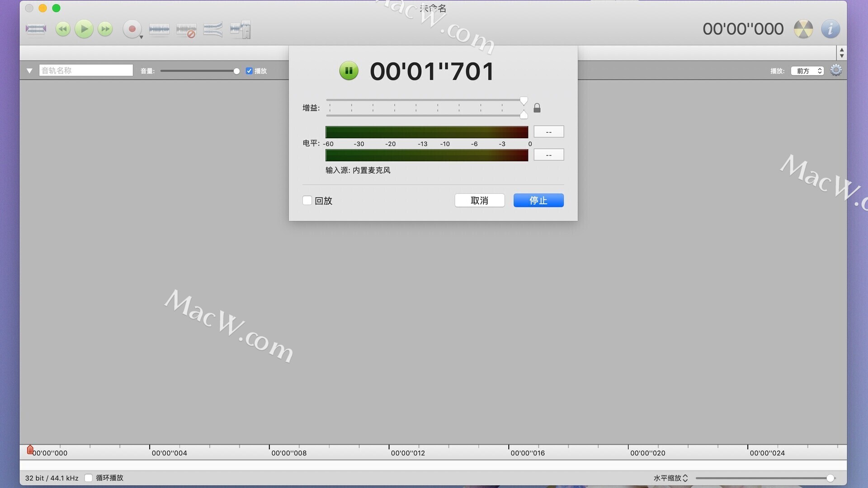Click the lower level peak readout box
Image resolution: width=868 pixels, height=488 pixels.
[548, 155]
